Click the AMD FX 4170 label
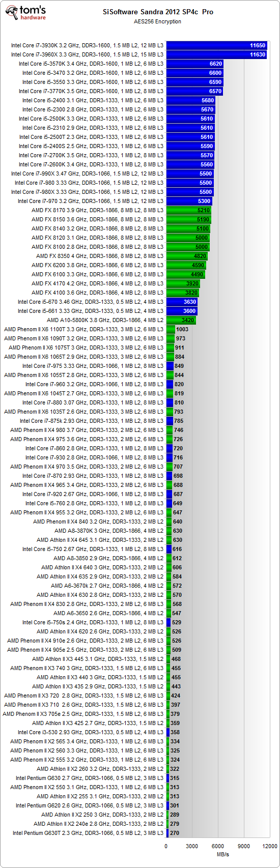Image resolution: width=280 pixels, height=868 pixels. (98, 283)
